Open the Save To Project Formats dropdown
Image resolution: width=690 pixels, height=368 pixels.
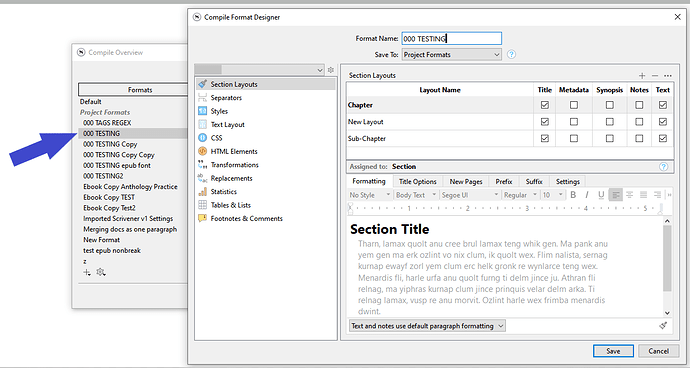click(451, 55)
